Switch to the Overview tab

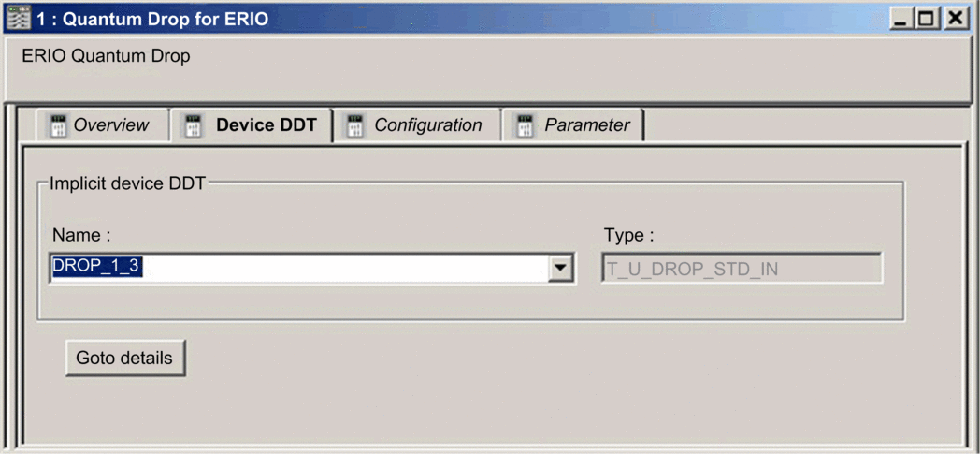[x=101, y=125]
